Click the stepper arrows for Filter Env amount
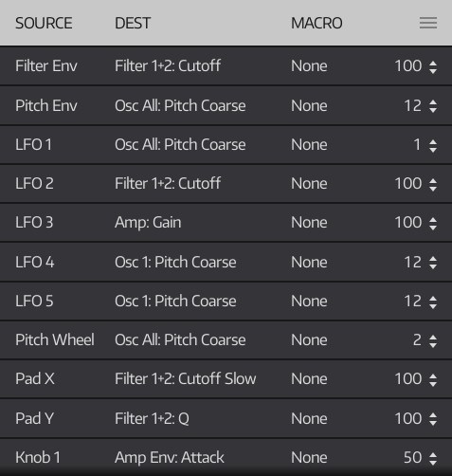The height and width of the screenshot is (476, 452). point(433,67)
